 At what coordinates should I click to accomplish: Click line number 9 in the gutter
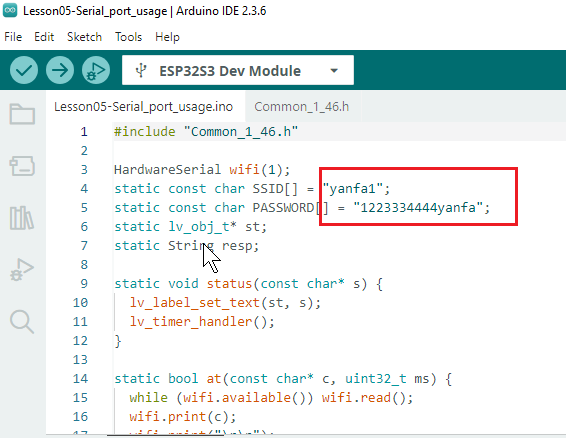tap(84, 283)
